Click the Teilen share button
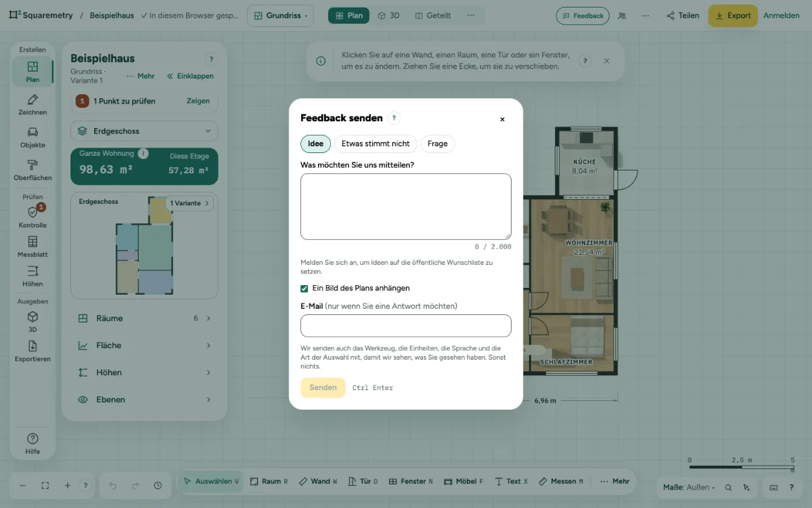 click(x=683, y=16)
